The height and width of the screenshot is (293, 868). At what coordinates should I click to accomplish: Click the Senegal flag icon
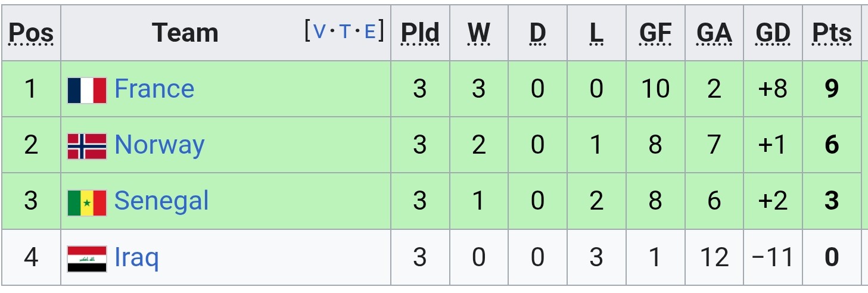click(x=87, y=202)
